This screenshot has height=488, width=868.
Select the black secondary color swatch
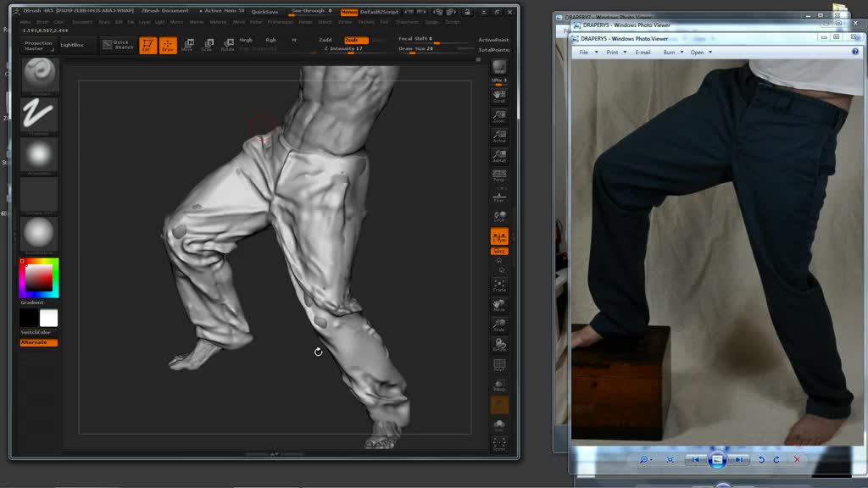pos(30,319)
